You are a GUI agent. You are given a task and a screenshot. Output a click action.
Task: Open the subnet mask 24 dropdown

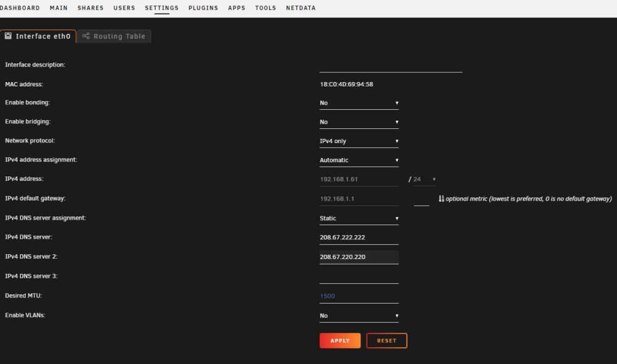pos(424,180)
